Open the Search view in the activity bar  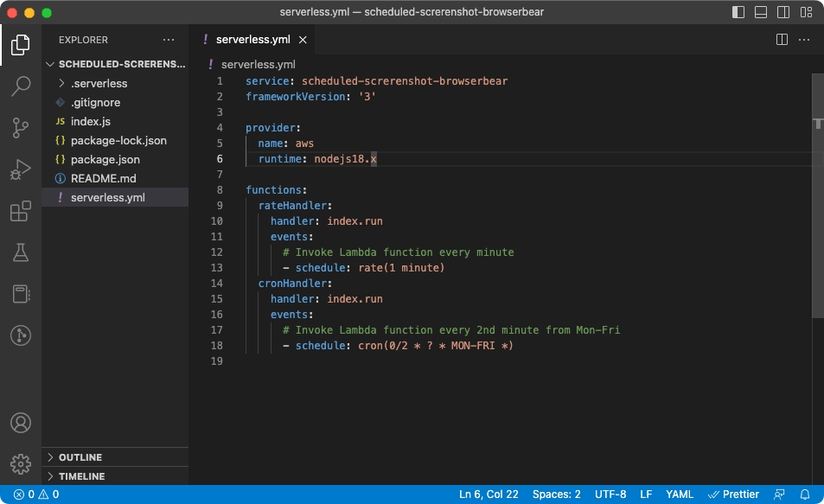coord(20,86)
